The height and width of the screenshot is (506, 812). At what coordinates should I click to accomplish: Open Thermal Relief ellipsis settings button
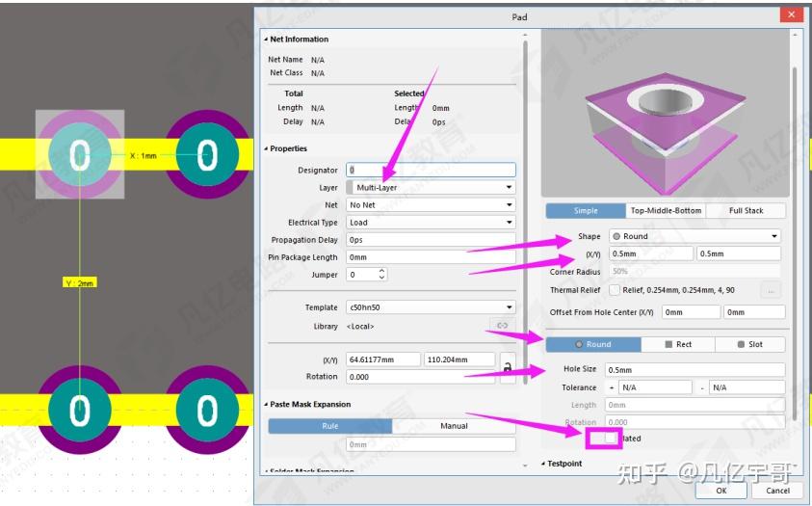772,290
